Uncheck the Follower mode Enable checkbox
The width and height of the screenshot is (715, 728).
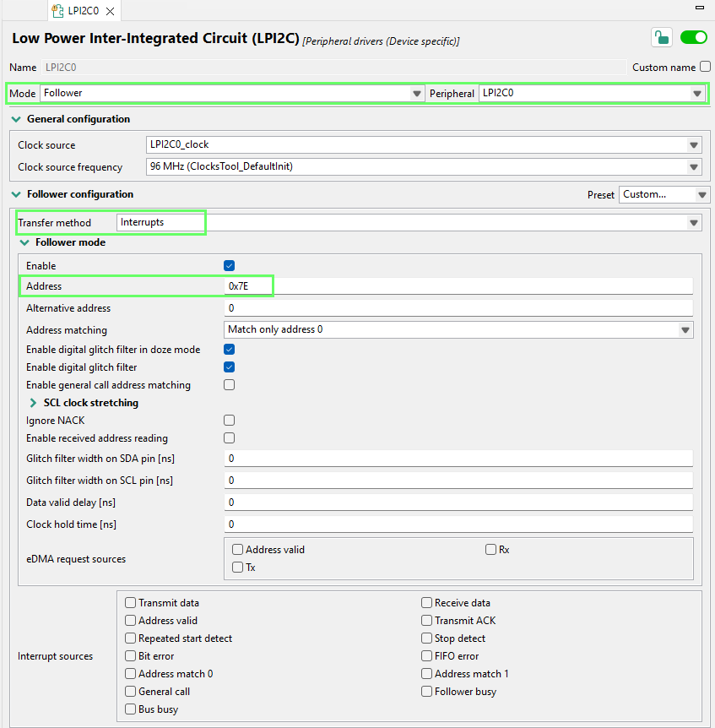[x=230, y=265]
